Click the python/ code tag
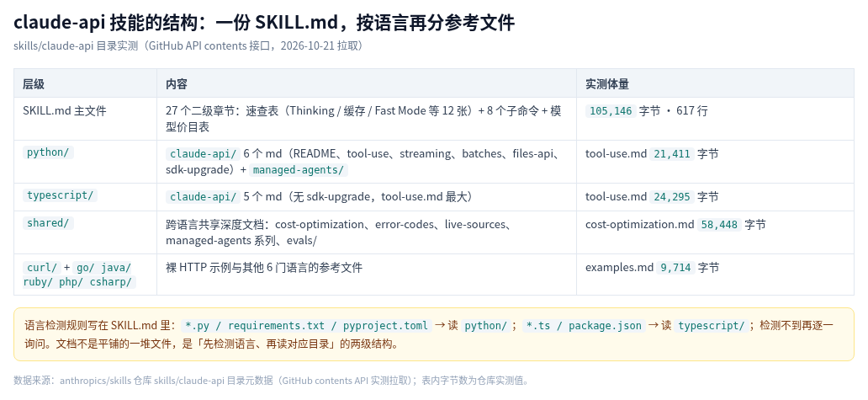The image size is (868, 400). click(x=48, y=153)
